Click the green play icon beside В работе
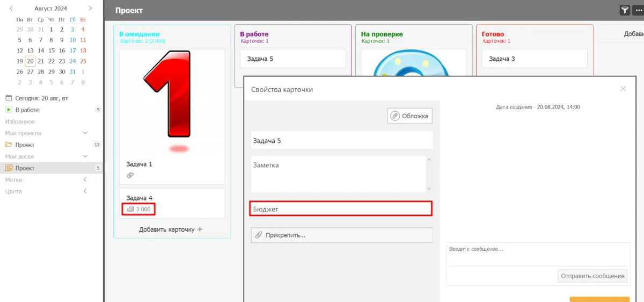The image size is (644, 302). (9, 110)
